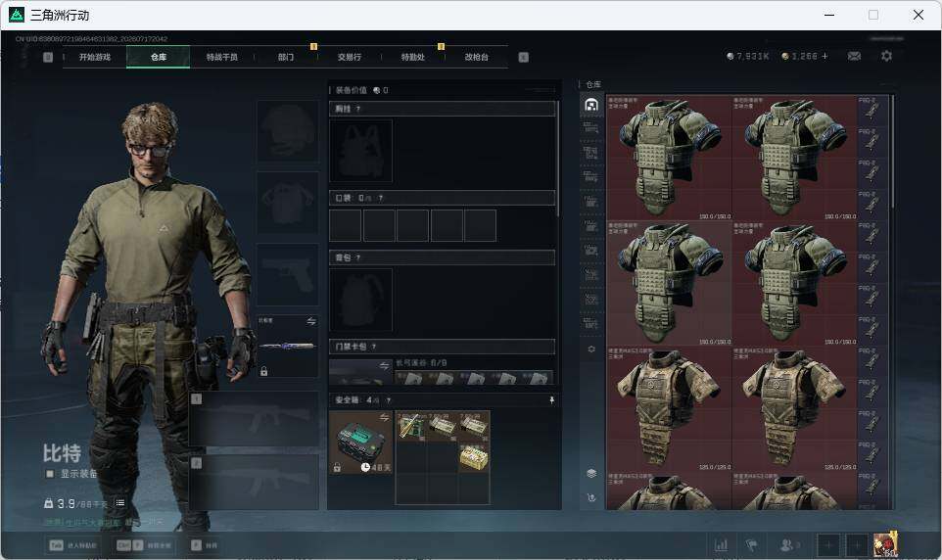This screenshot has height=560, width=942.
Task: Select the second warehouse category sidebar icon
Action: (591, 127)
